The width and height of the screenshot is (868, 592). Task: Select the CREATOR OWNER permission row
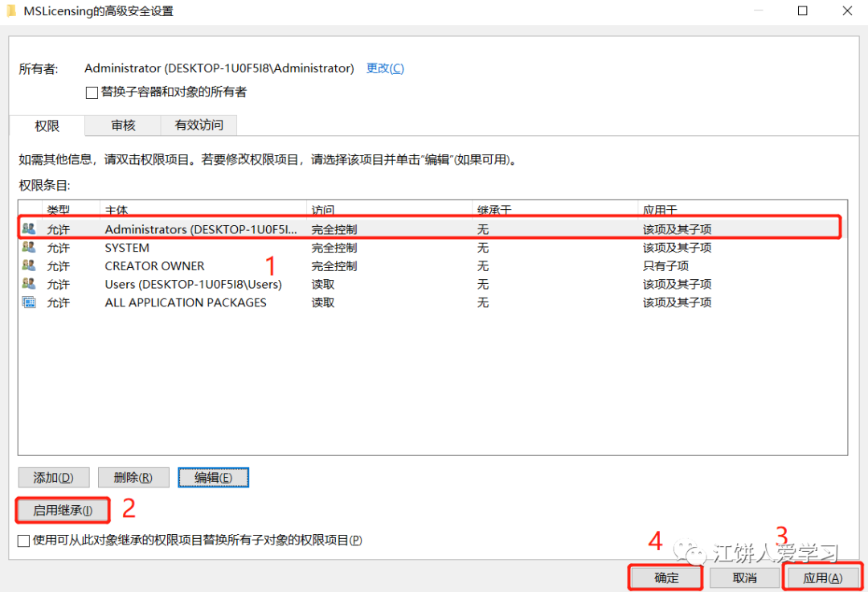pyautogui.click(x=432, y=265)
